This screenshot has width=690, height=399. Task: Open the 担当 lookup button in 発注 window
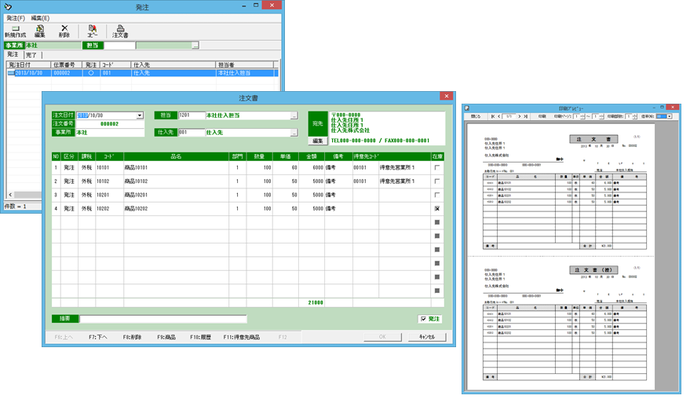click(195, 45)
